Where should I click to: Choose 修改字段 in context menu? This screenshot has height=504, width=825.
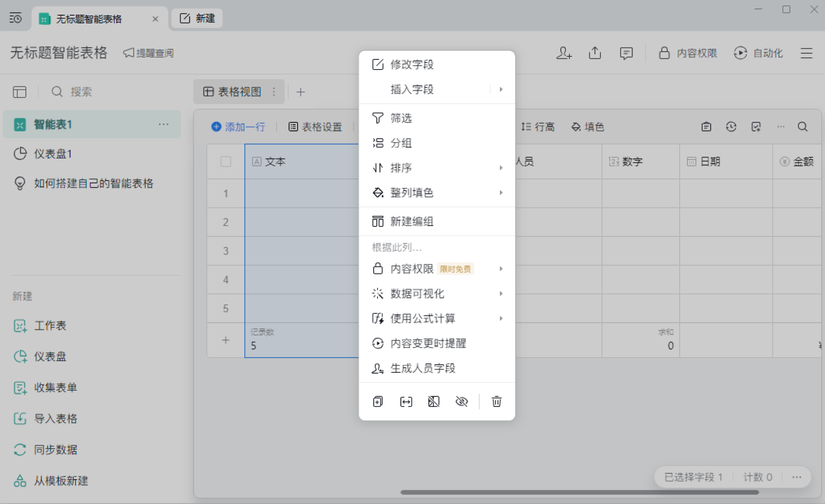click(437, 65)
